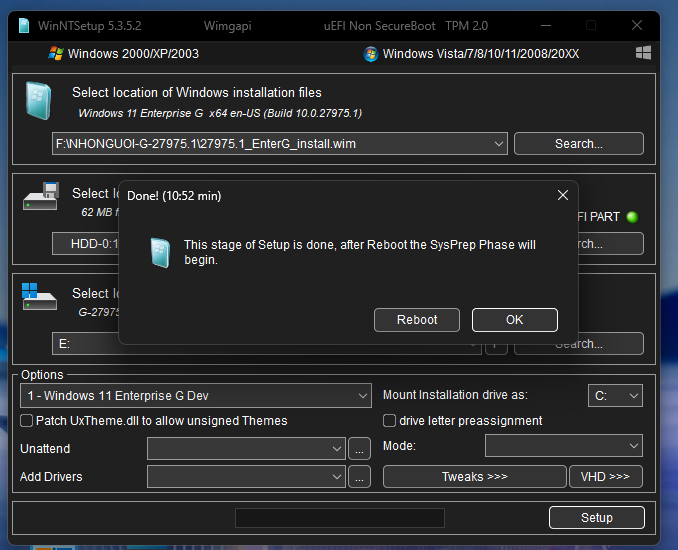Click the setup icon inside Done dialog
This screenshot has width=678, height=550.
tap(160, 253)
